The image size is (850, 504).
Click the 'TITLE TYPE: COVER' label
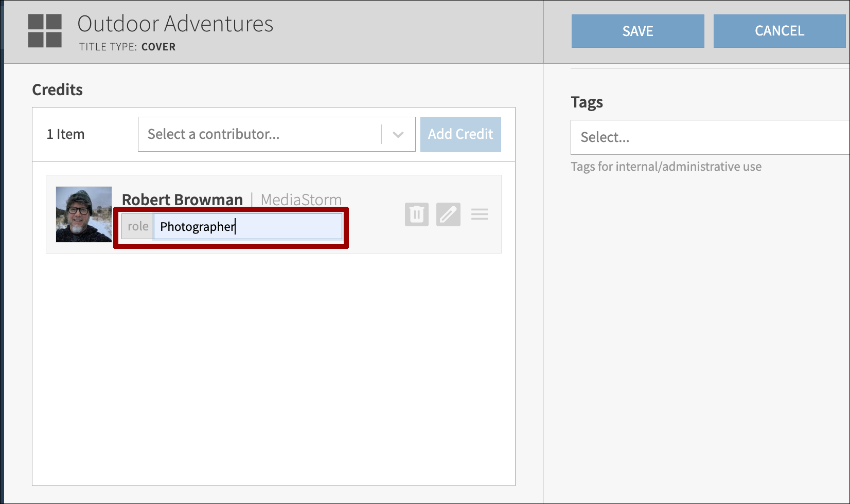(x=127, y=47)
